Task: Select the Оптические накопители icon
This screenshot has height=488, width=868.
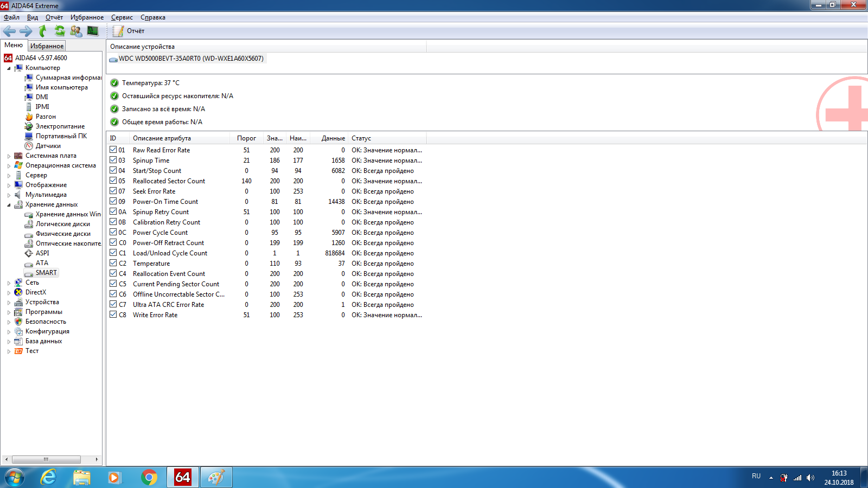Action: click(29, 243)
